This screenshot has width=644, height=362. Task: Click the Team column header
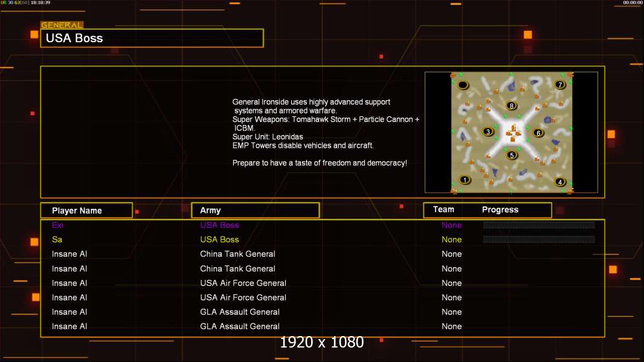click(443, 209)
